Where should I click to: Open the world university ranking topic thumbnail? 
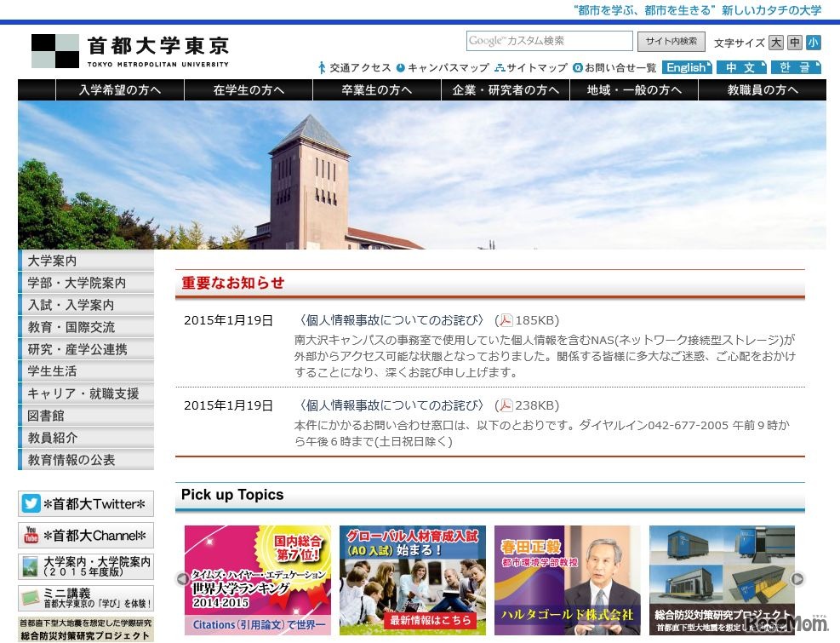coord(258,580)
